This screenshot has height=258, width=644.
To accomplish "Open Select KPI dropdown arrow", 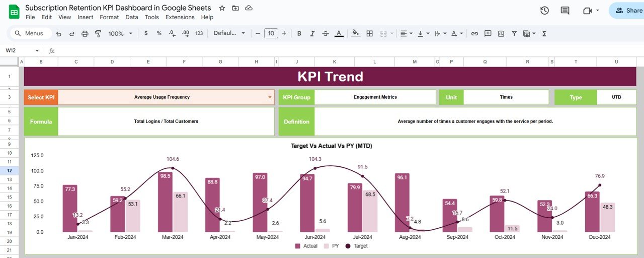I will point(270,97).
